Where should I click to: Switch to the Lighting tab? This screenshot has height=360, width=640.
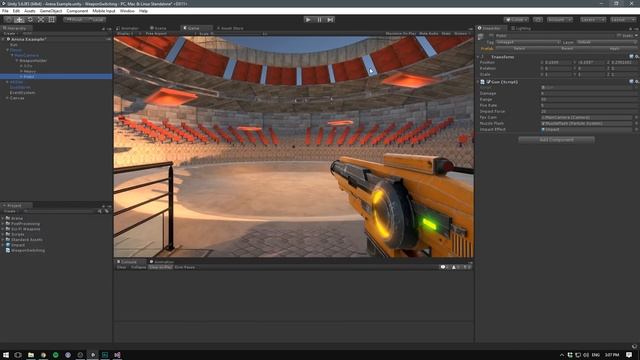521,28
